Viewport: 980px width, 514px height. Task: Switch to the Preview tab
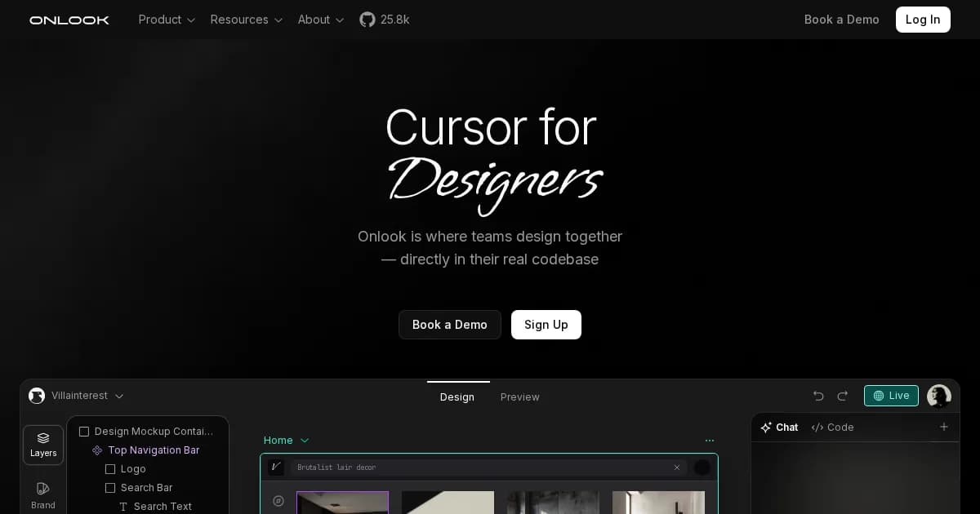520,397
